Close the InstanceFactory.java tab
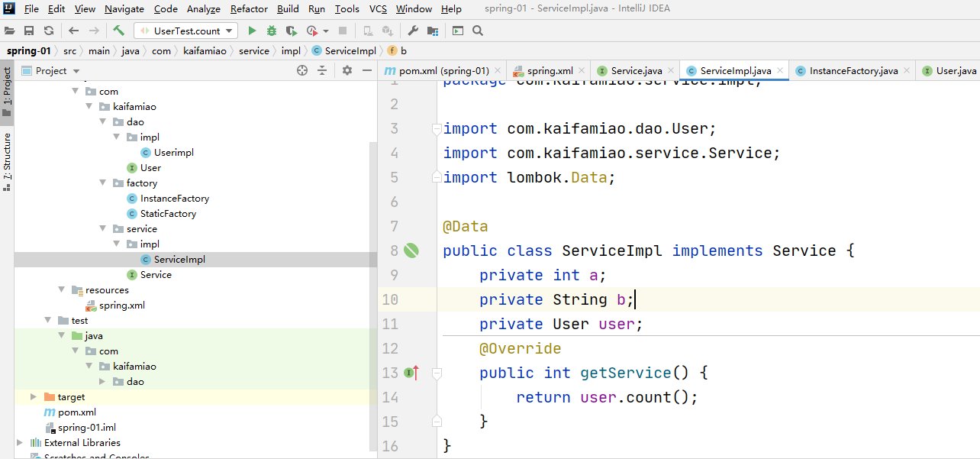 tap(907, 71)
